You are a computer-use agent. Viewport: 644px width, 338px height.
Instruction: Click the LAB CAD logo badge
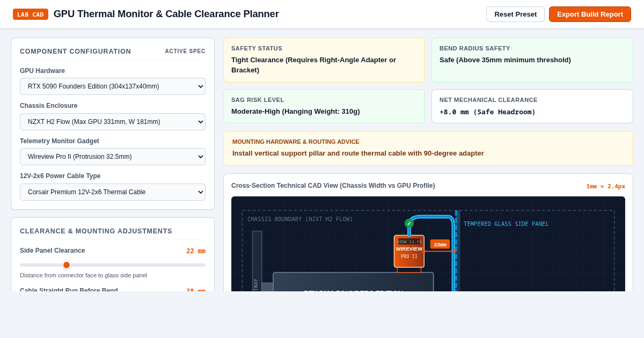tap(31, 14)
